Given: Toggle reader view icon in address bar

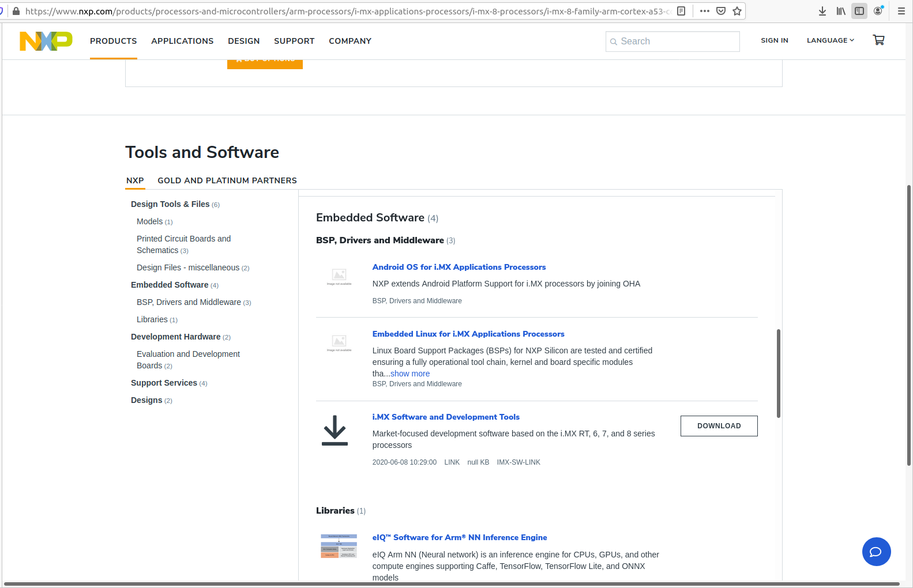Looking at the screenshot, I should coord(681,11).
